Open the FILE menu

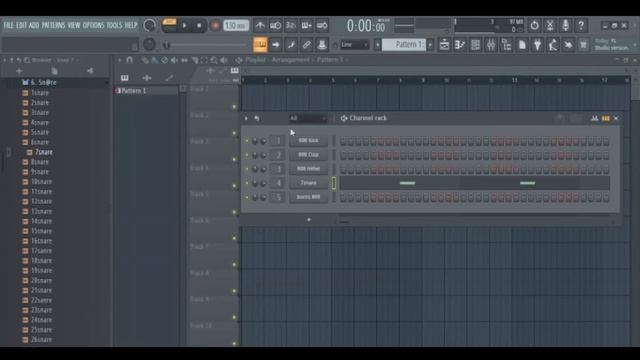pyautogui.click(x=8, y=25)
